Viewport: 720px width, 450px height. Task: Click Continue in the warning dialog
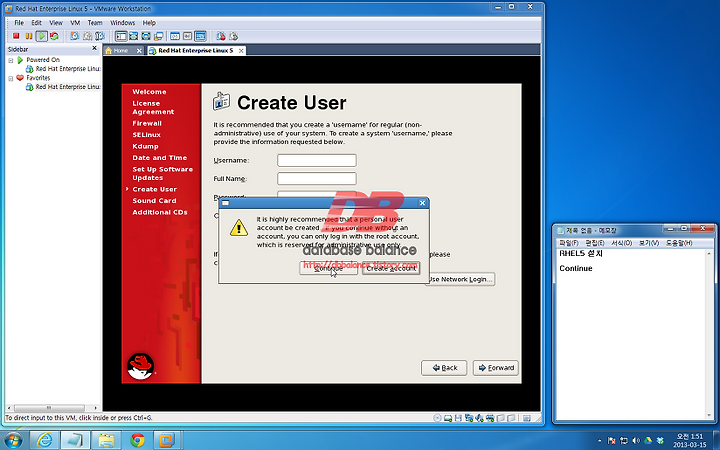coord(328,268)
